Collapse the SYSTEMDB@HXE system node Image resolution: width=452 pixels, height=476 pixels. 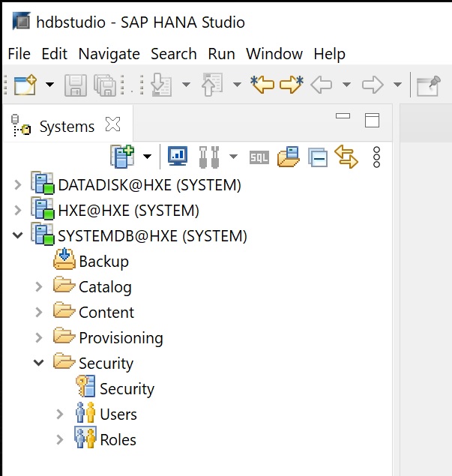coord(18,236)
